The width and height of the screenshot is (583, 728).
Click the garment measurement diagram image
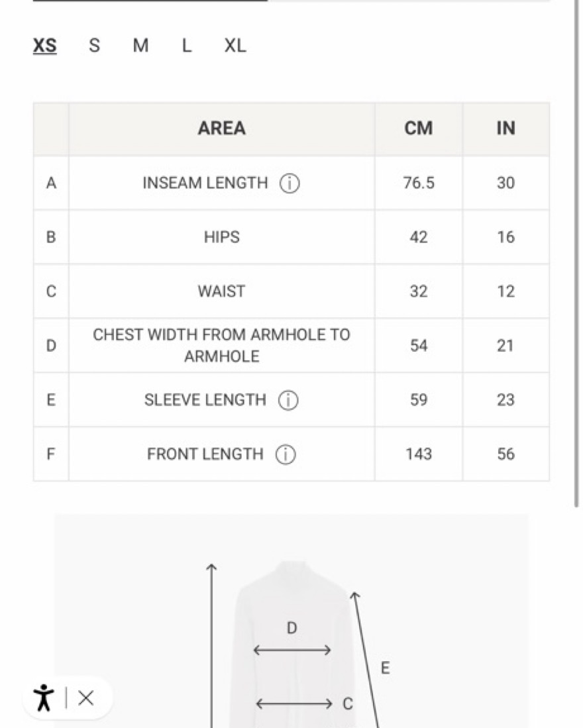(291, 621)
